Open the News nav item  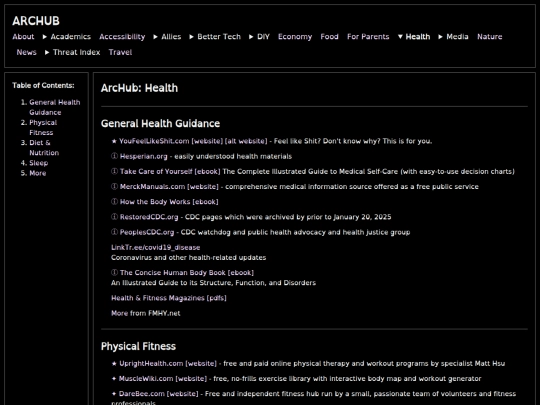tap(27, 52)
